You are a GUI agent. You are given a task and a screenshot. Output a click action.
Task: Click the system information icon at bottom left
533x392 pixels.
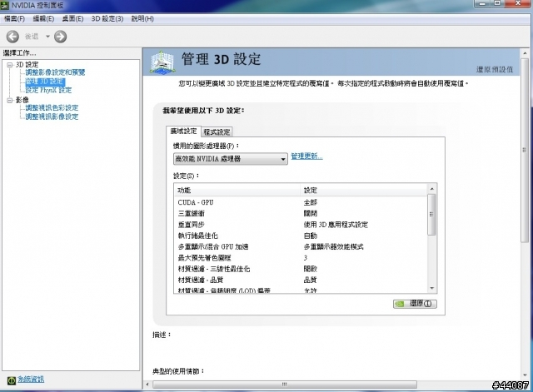coord(12,380)
